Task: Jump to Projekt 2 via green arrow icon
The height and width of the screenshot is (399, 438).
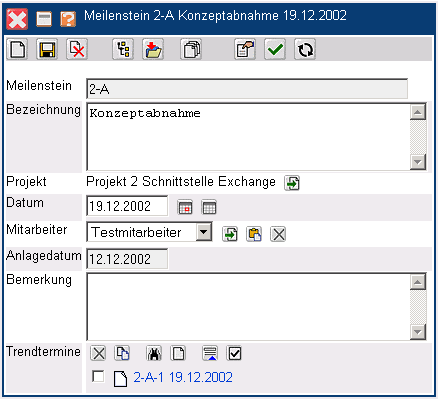Action: (x=292, y=183)
